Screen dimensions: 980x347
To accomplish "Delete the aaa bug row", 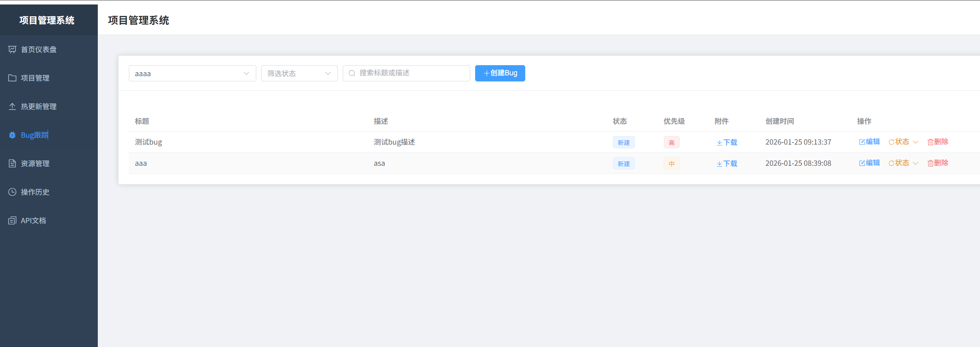I will pyautogui.click(x=938, y=163).
